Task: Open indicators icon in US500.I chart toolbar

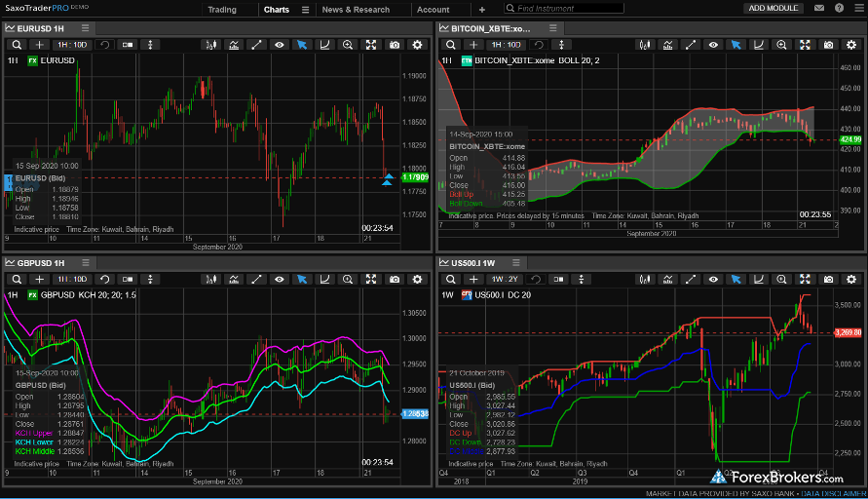Action: click(668, 279)
